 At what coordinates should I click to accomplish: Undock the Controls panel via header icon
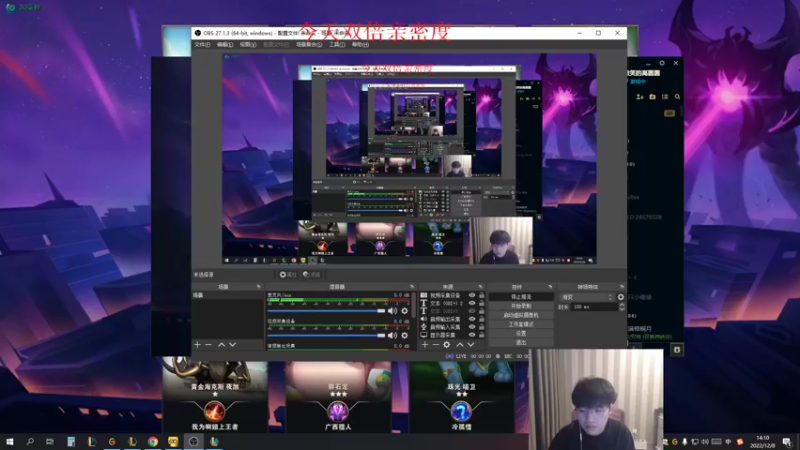point(550,287)
